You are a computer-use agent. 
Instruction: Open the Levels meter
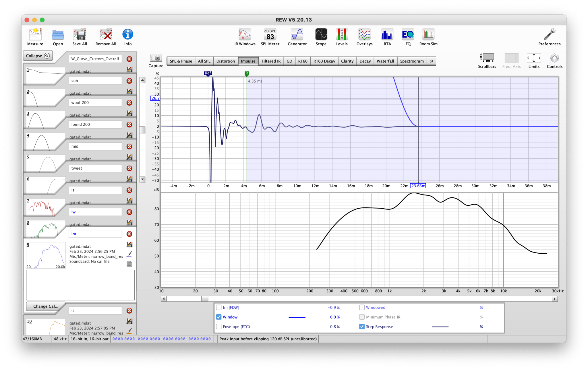342,37
